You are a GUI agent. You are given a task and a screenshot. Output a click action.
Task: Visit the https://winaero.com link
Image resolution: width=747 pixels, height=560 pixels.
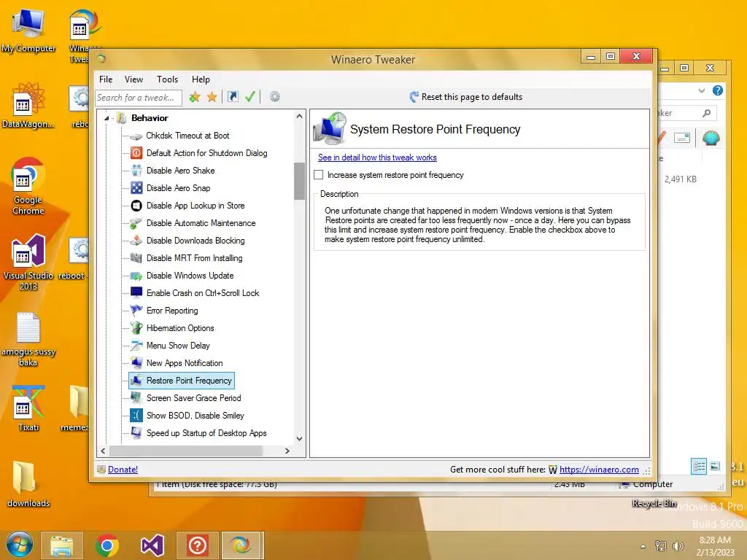click(x=599, y=470)
